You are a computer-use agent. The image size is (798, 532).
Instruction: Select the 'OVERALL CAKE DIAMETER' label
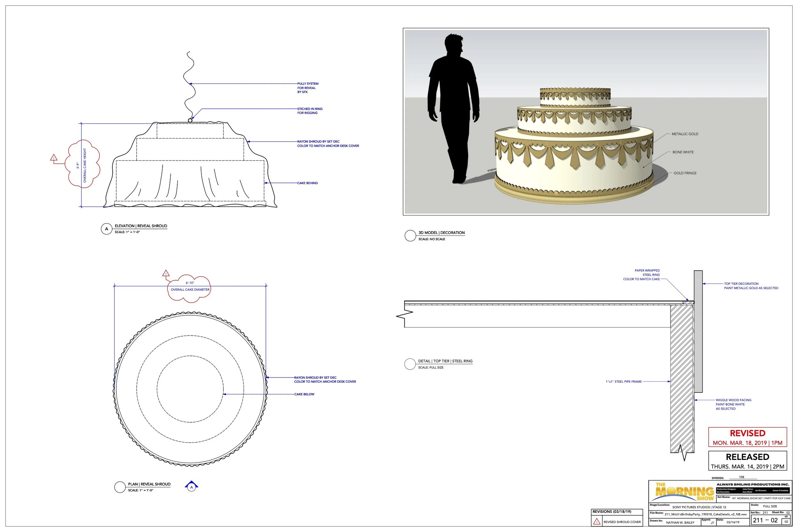tap(190, 290)
